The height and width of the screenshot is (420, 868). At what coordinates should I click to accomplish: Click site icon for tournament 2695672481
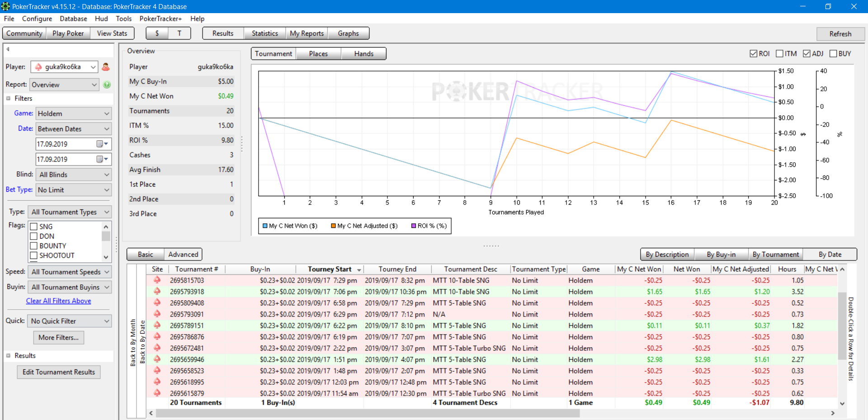[x=157, y=348]
